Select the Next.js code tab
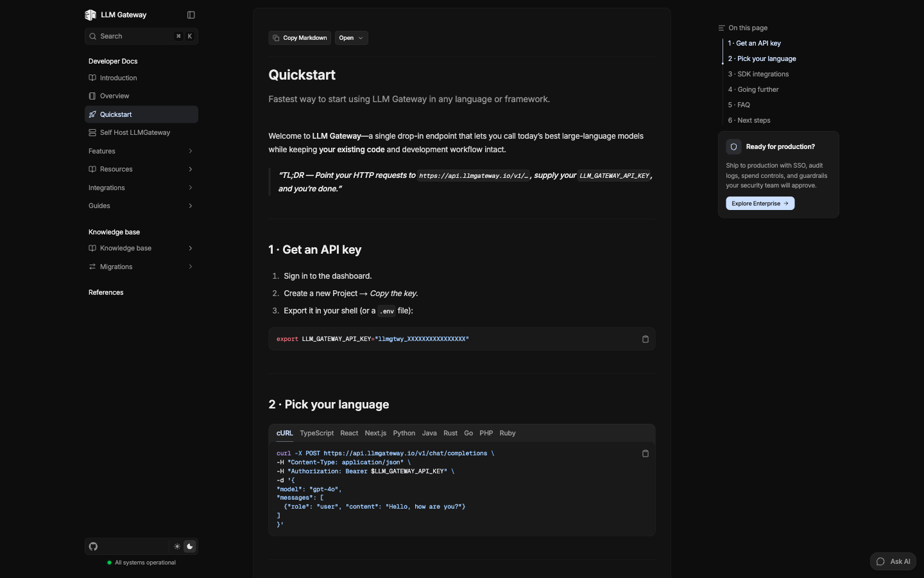Screen dimensions: 924x578 pos(375,433)
